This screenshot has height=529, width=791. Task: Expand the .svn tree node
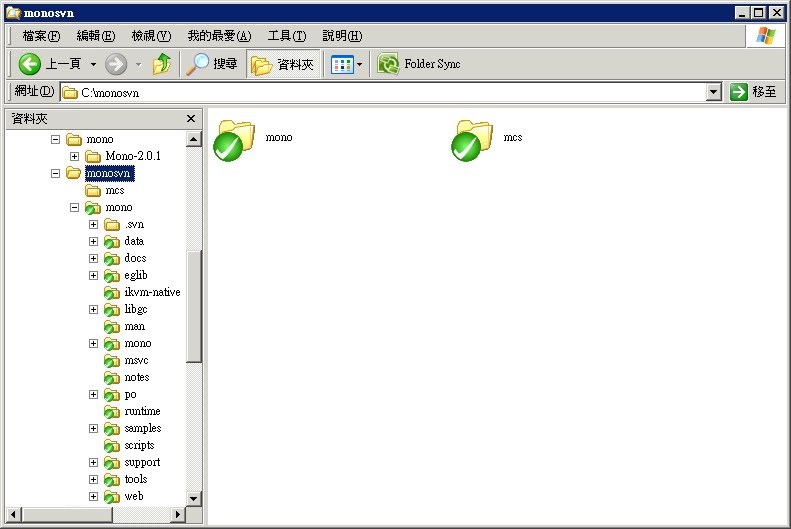93,224
